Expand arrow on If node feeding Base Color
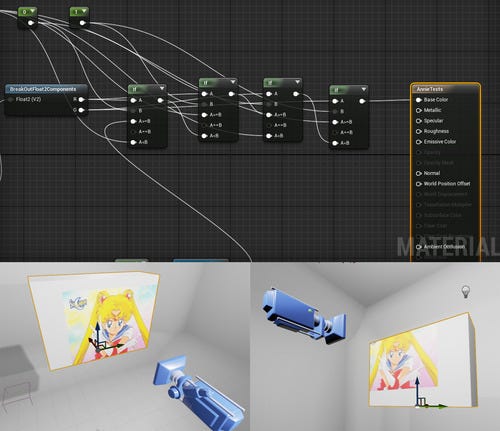 [x=364, y=89]
